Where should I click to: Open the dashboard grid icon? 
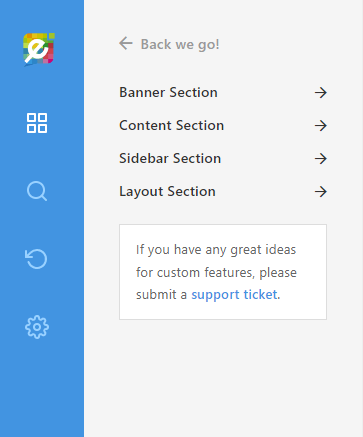coord(37,123)
